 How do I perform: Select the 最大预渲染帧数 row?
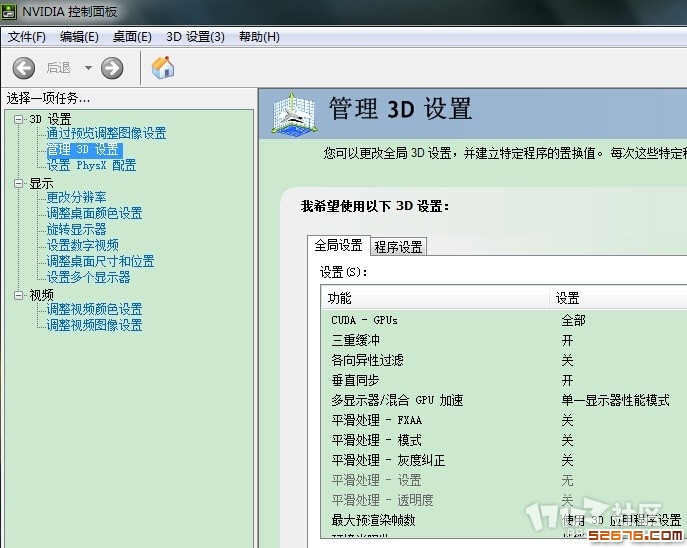(x=504, y=520)
